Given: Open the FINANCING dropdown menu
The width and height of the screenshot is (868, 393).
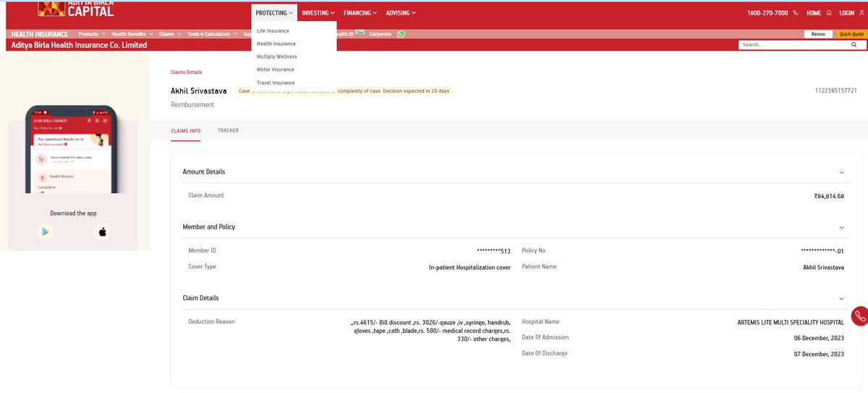Looking at the screenshot, I should click(360, 13).
